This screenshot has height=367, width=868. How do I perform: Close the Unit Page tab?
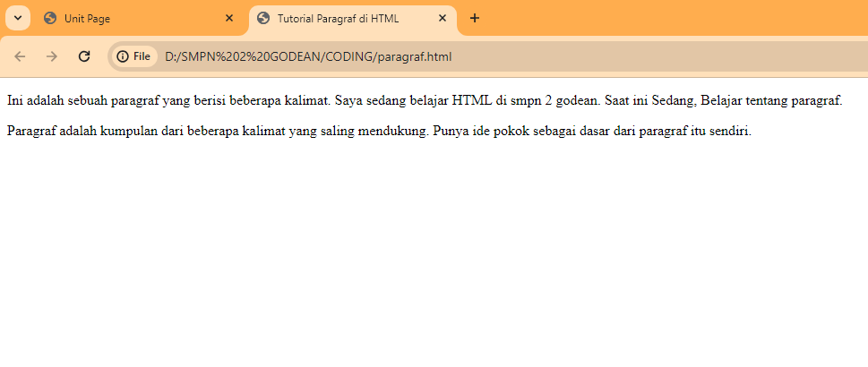(x=229, y=18)
